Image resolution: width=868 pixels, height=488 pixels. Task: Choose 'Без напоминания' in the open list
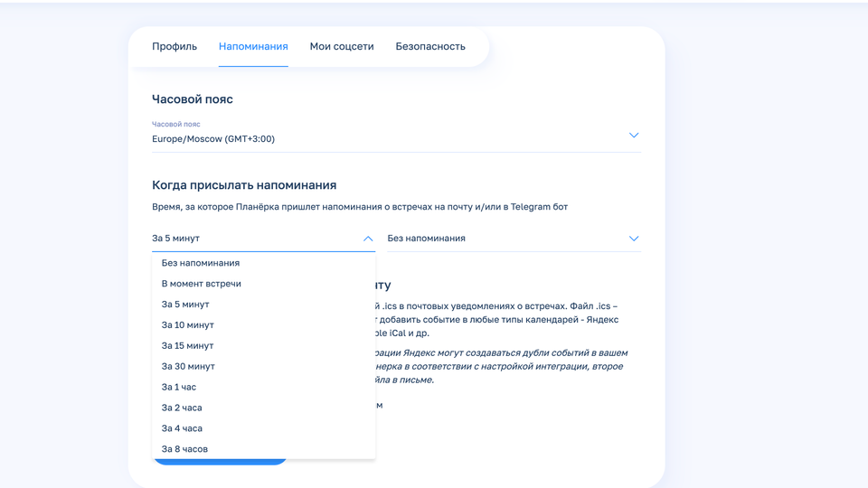pos(263,263)
